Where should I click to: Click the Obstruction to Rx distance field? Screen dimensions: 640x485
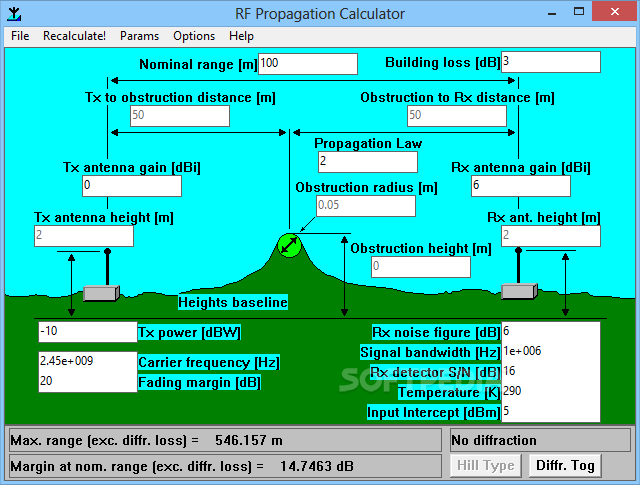[457, 116]
